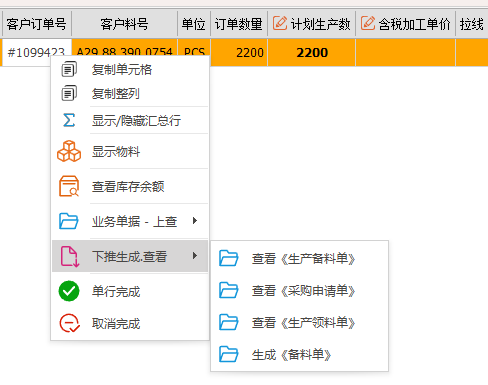
Task: Click the sigma summary row icon
Action: coord(69,120)
